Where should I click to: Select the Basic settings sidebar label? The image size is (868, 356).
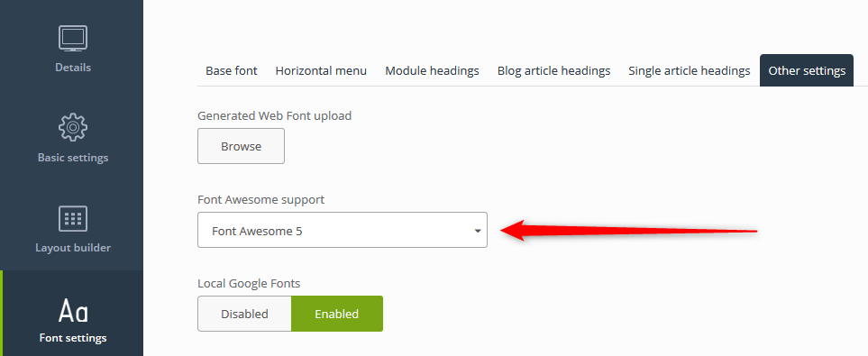tap(72, 158)
